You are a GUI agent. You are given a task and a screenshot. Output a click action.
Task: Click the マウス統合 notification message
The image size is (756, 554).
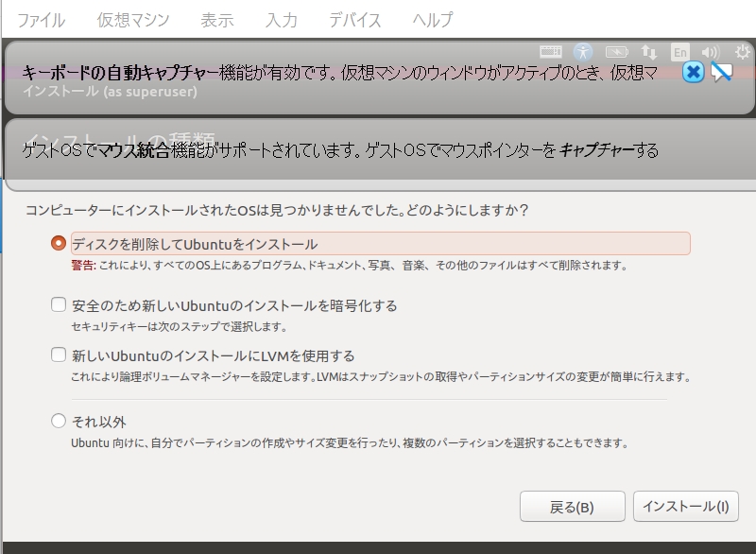coord(340,150)
